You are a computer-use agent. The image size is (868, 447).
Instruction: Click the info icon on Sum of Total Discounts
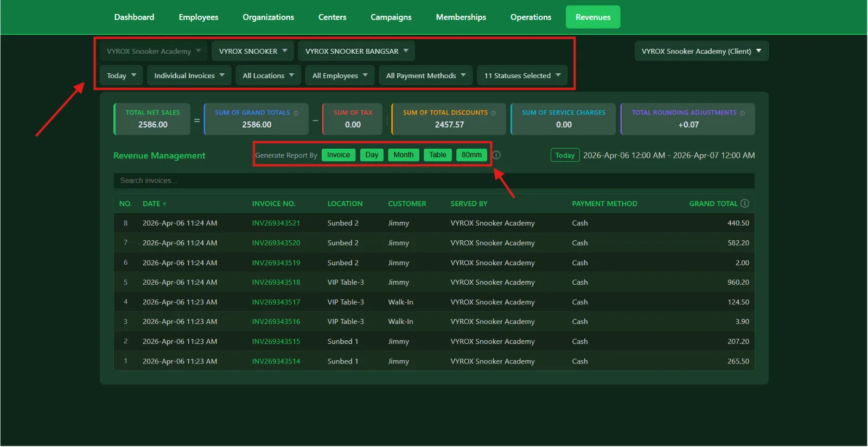pos(493,113)
